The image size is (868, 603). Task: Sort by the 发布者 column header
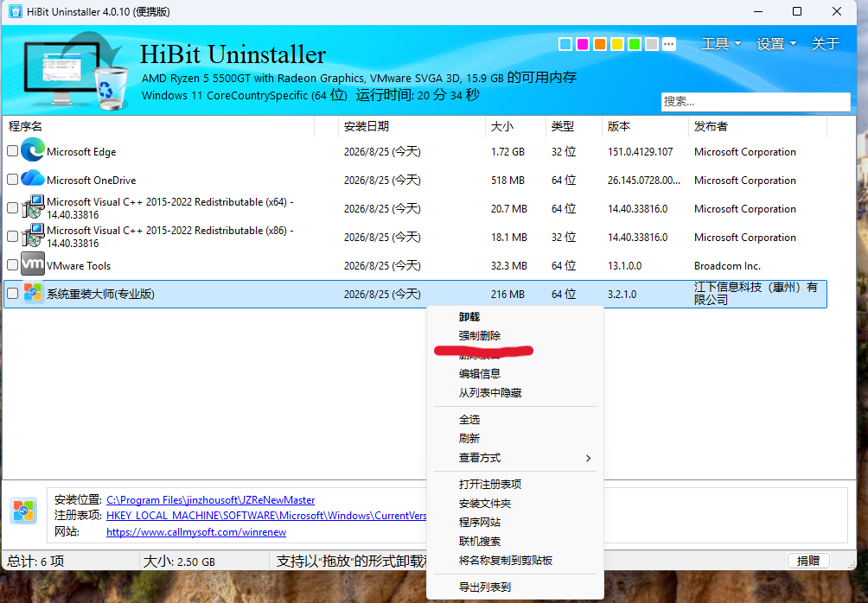711,127
